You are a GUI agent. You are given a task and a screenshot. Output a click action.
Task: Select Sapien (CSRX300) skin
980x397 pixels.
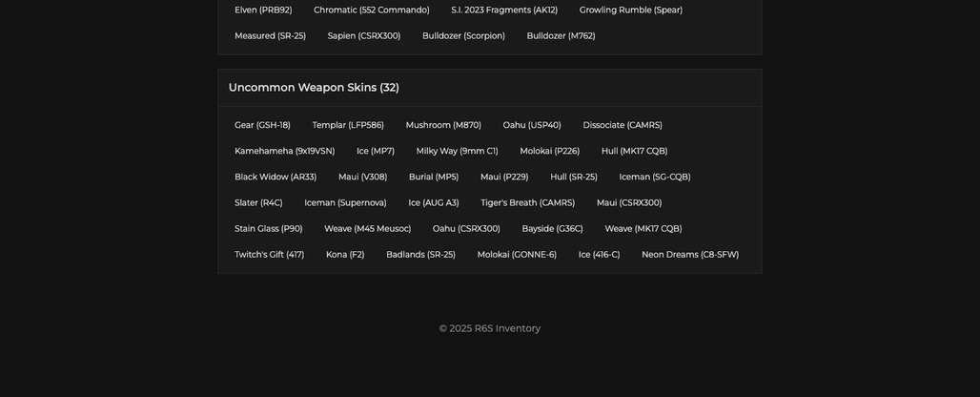coord(364,36)
